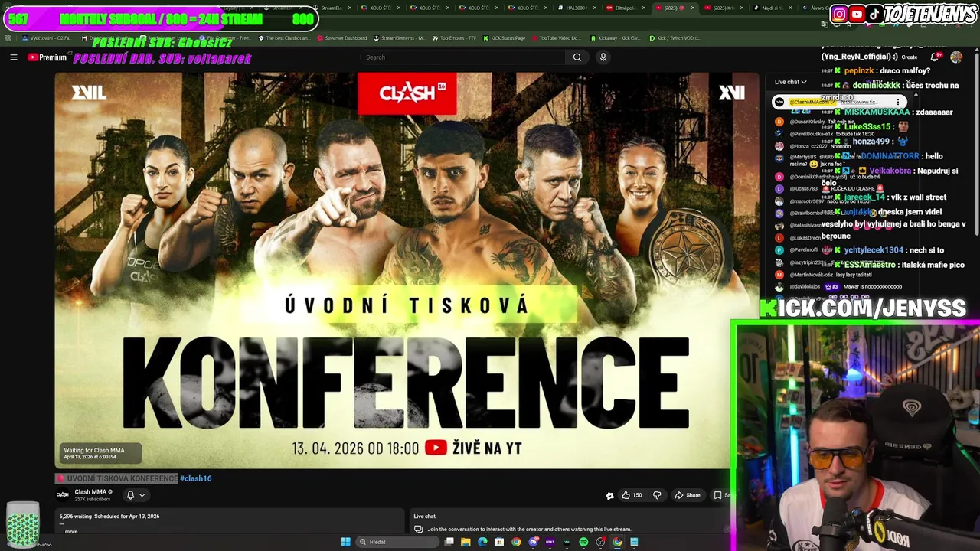Open the YouTube guide hamburger menu
Viewport: 980px width, 551px height.
13,57
